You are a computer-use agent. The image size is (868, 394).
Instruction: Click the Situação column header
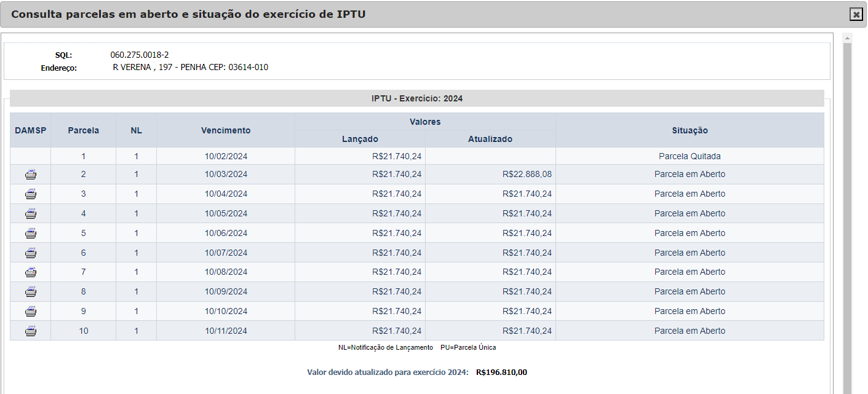tap(690, 130)
